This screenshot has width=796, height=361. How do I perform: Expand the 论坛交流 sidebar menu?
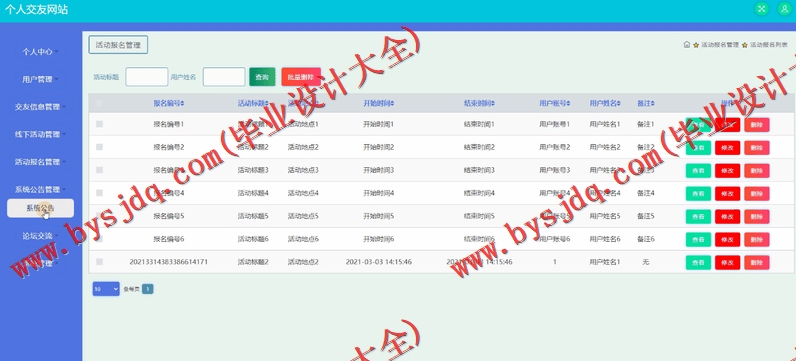[x=41, y=236]
